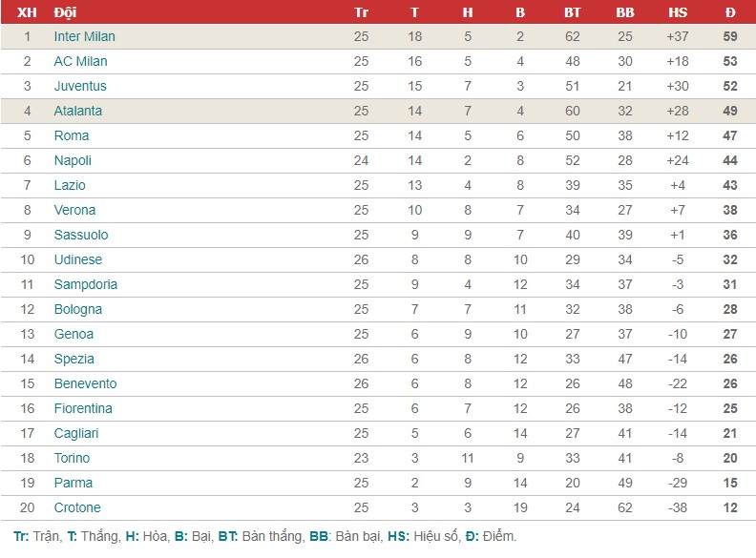Open the Bologna team link
The width and height of the screenshot is (756, 558).
(78, 309)
